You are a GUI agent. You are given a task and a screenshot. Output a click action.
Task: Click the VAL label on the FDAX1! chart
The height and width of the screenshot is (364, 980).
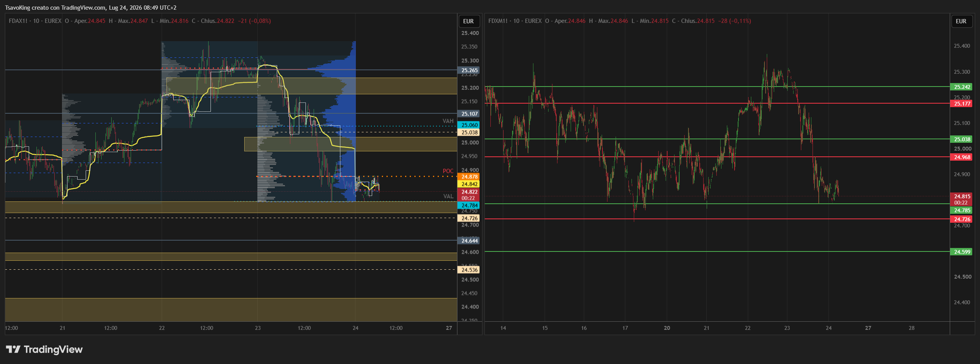coord(449,196)
